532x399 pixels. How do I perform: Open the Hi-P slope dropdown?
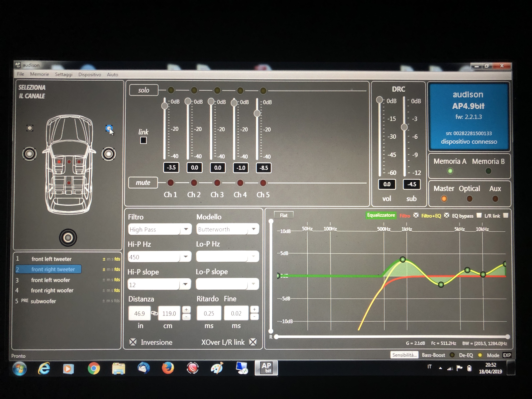click(x=159, y=284)
